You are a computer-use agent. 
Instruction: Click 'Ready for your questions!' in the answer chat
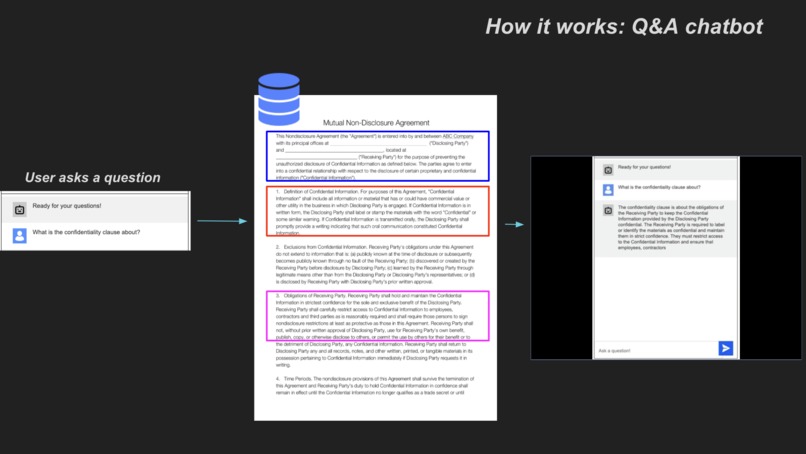644,167
